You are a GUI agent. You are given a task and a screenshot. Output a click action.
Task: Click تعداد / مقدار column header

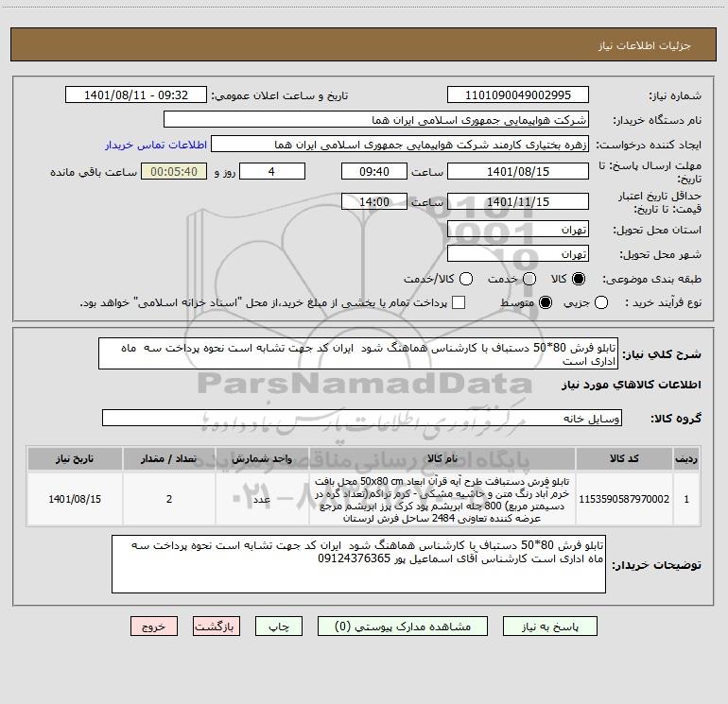pyautogui.click(x=169, y=458)
